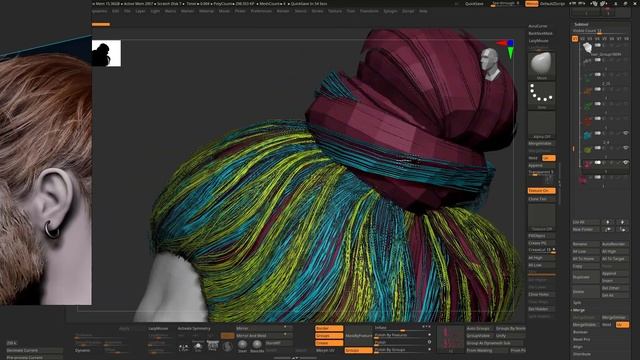Click the dark round icon left of brushes
This screenshot has width=640, height=360.
click(227, 347)
